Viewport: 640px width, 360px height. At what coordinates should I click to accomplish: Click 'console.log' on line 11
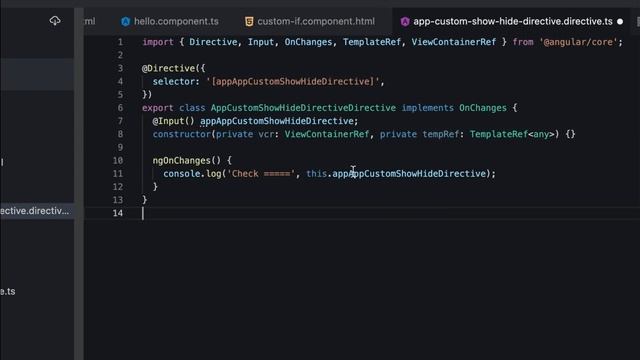click(x=192, y=174)
